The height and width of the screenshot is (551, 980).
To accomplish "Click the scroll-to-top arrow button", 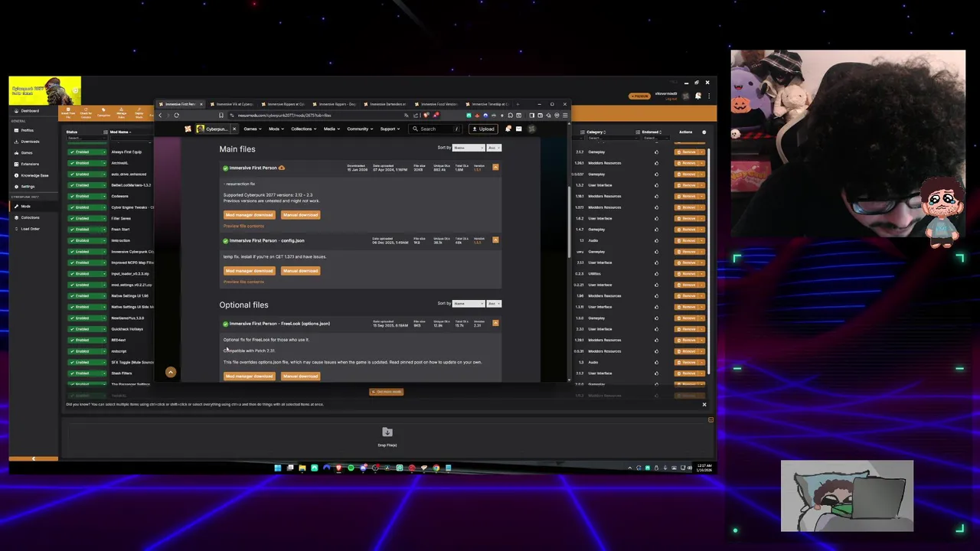I will (171, 373).
